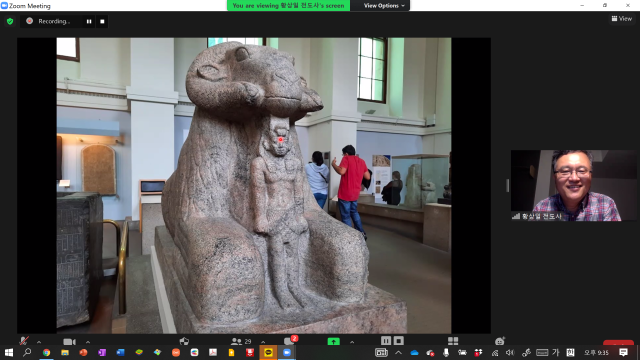640x360 pixels.
Task: Open the Breakout Rooms grid icon
Action: point(453,341)
